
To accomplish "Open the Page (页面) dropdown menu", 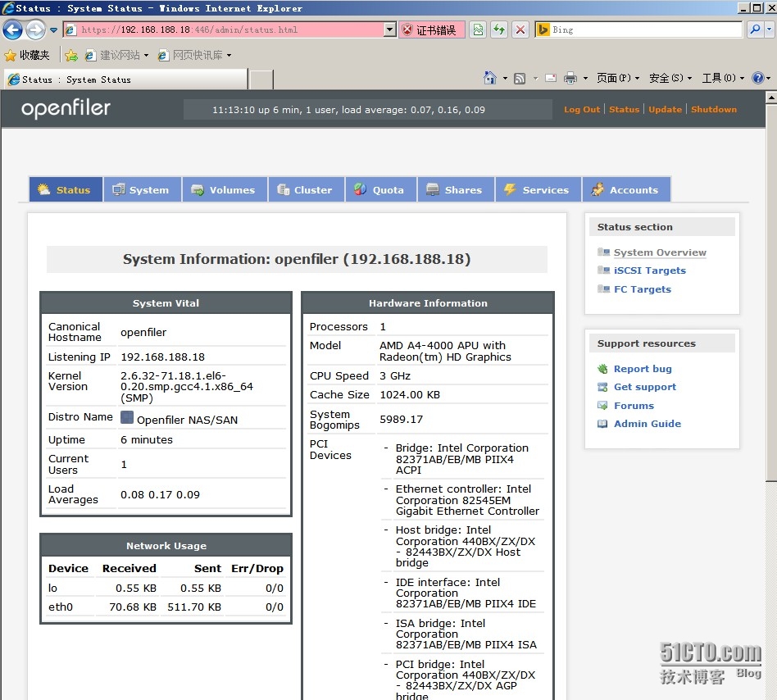I will coord(618,78).
